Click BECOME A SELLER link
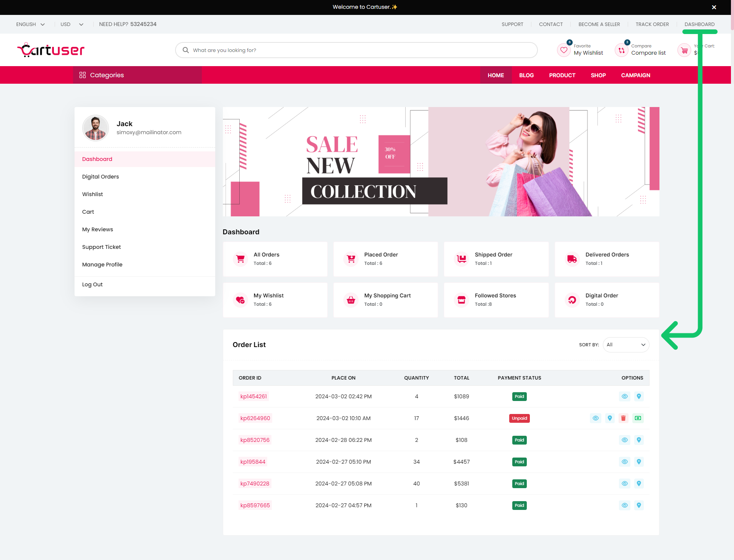734x560 pixels. (x=599, y=24)
